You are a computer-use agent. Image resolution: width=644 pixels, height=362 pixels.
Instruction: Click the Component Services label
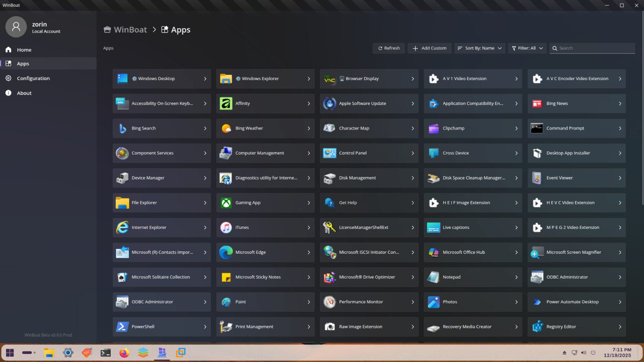(153, 153)
